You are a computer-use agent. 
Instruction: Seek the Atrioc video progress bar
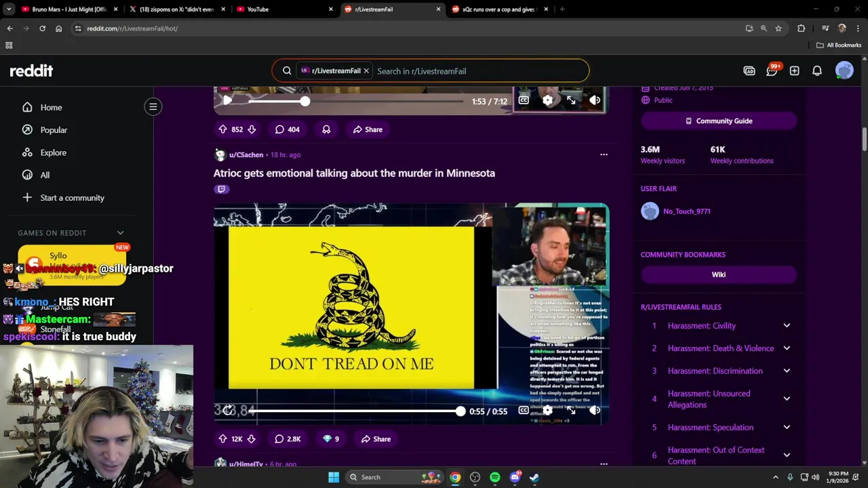coord(356,411)
